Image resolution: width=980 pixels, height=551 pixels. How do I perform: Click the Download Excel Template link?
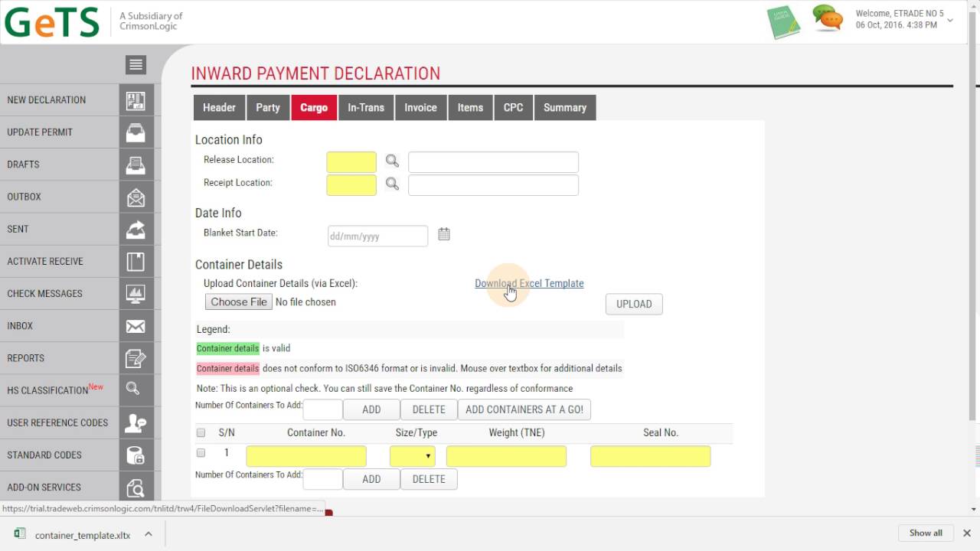click(x=529, y=283)
